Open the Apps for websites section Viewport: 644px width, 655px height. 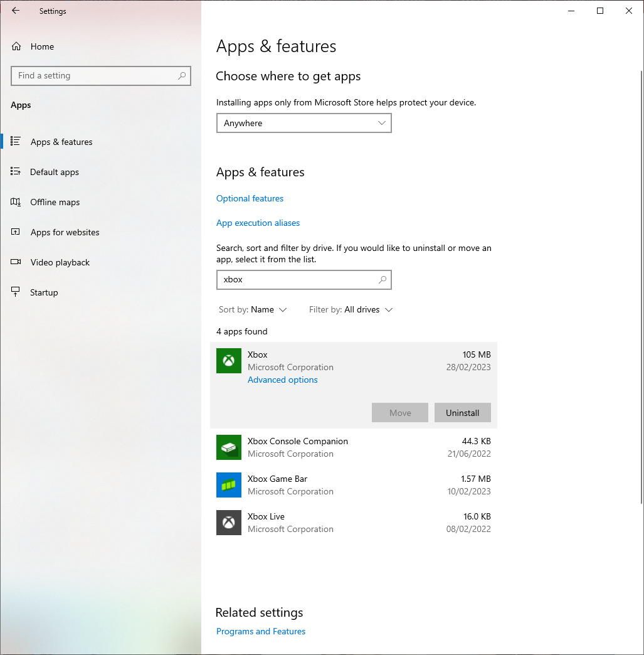tap(101, 232)
